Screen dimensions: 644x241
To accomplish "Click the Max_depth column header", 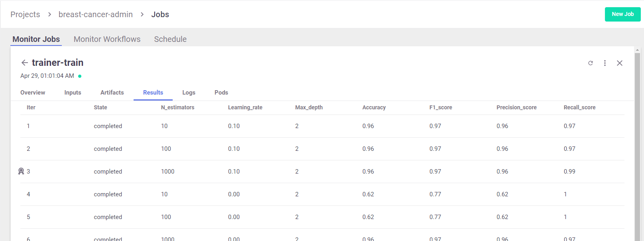I will coord(309,107).
